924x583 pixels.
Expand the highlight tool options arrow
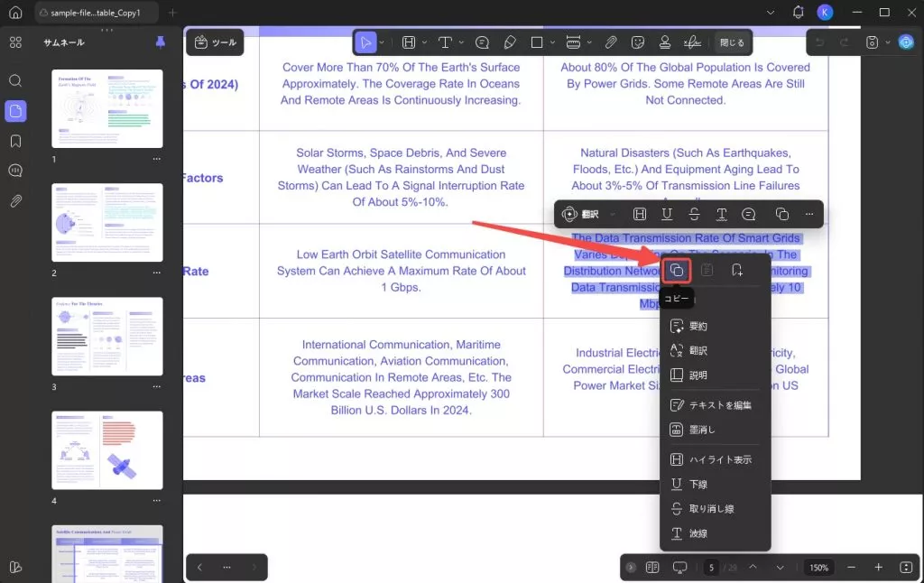(424, 42)
